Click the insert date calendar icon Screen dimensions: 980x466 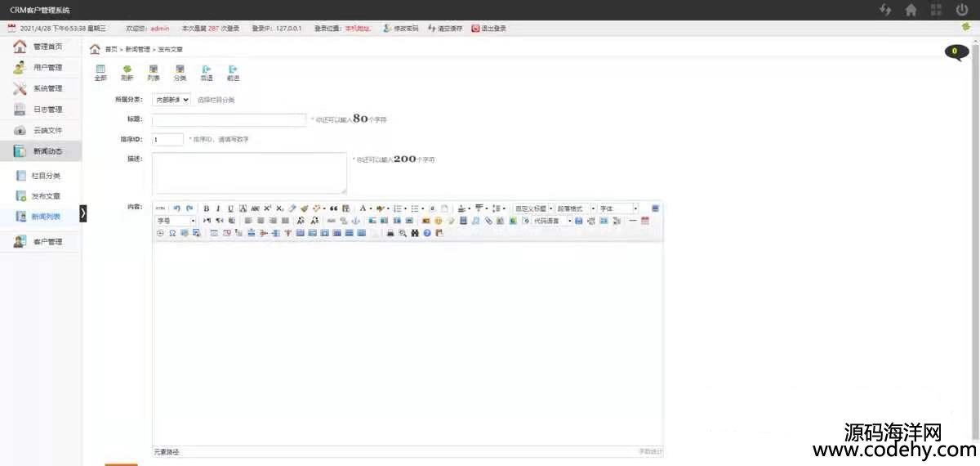(x=645, y=221)
